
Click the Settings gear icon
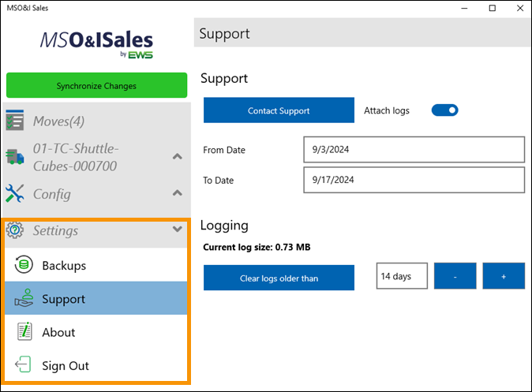point(14,230)
